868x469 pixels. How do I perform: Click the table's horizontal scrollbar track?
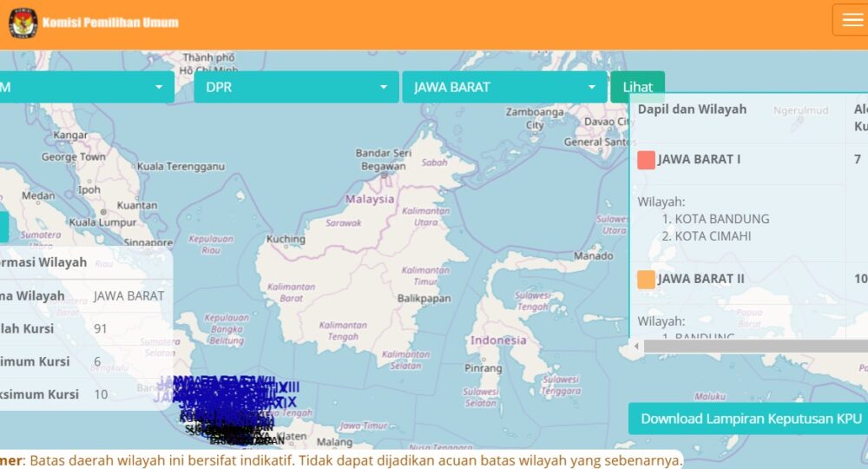click(x=755, y=346)
